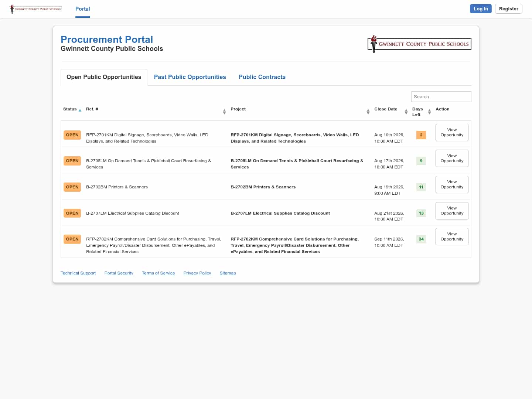The height and width of the screenshot is (399, 532).
Task: Click OPEN status badge for B-2707LM row
Action: coord(72,213)
